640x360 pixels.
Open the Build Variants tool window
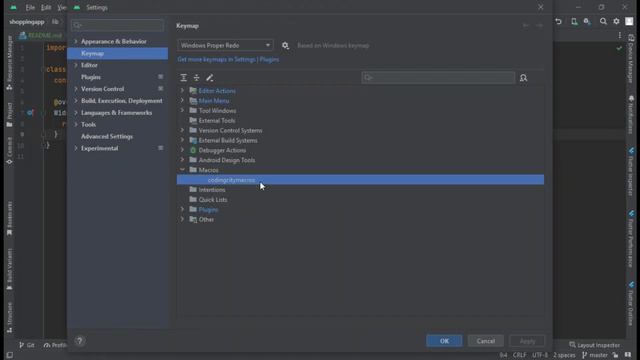click(9, 269)
